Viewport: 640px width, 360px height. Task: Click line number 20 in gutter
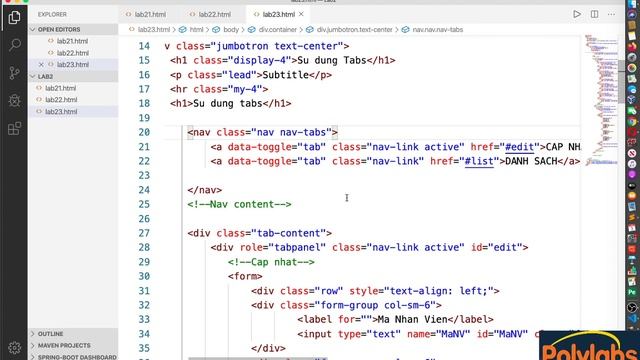144,132
